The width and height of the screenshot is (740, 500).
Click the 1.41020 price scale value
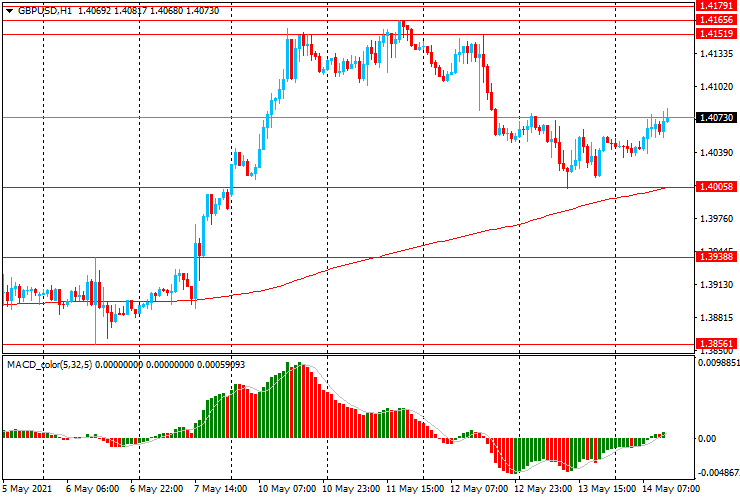[716, 87]
